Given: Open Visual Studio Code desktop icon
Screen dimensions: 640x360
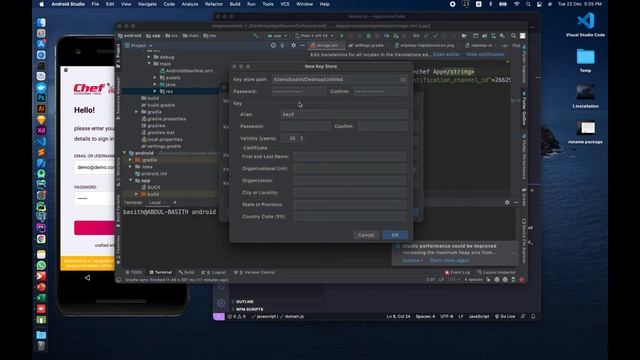Looking at the screenshot, I should pos(585,24).
